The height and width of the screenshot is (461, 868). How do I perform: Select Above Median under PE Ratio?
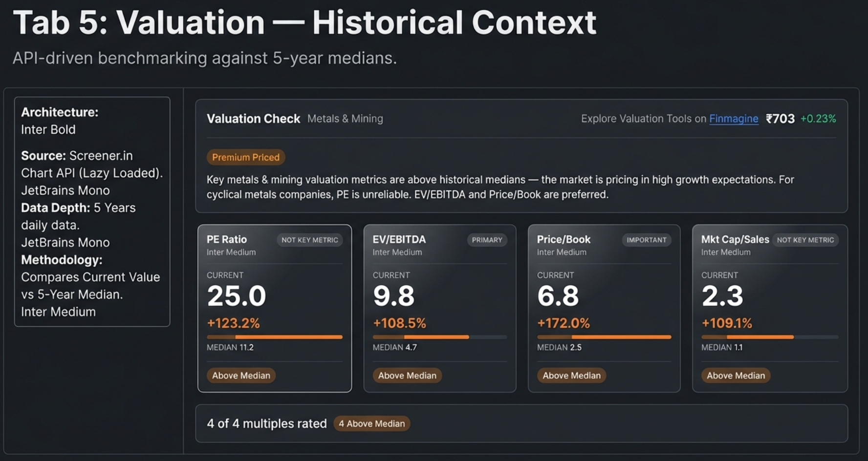pyautogui.click(x=241, y=376)
